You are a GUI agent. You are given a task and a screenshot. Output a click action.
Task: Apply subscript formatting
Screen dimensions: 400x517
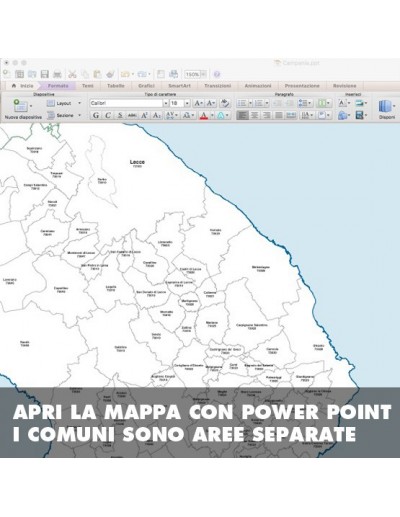click(156, 115)
